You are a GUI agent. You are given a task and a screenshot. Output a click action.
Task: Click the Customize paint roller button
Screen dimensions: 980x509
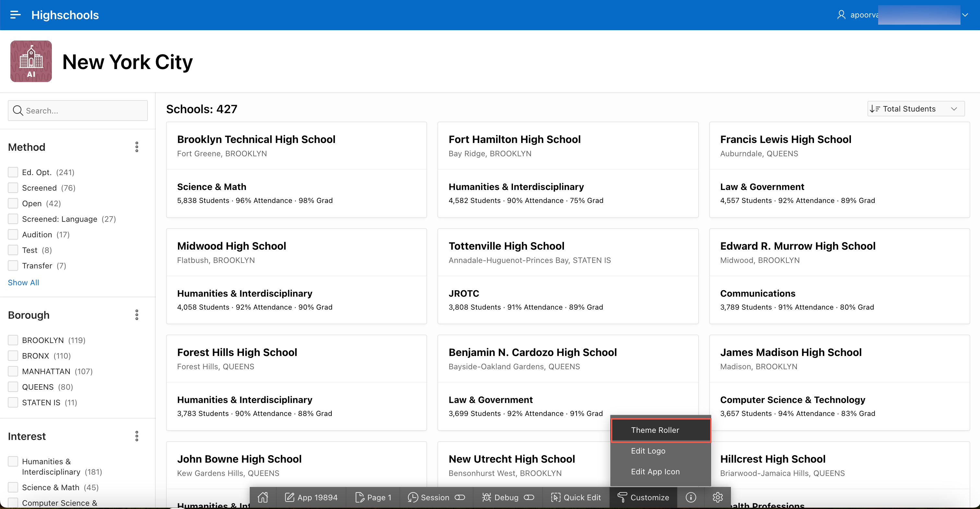click(x=643, y=497)
